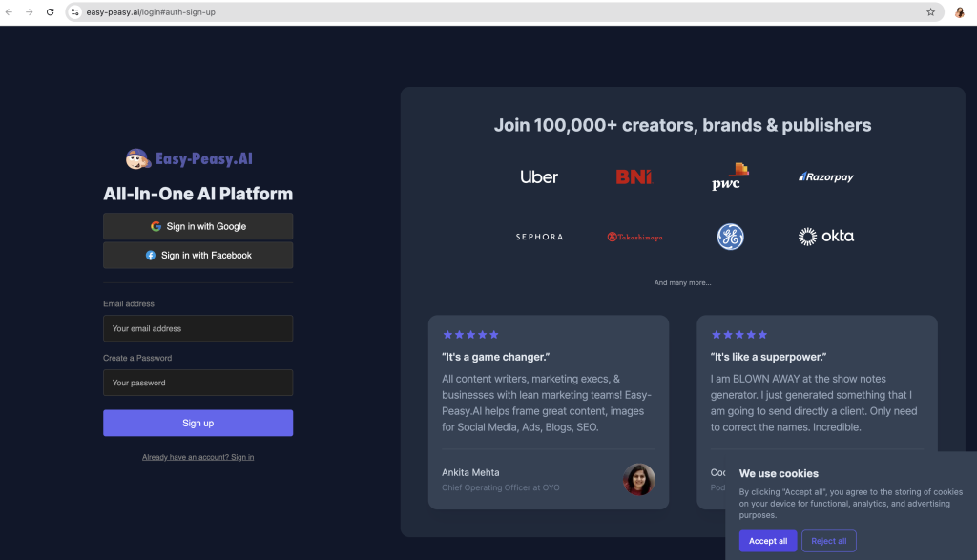This screenshot has height=560, width=977.
Task: Bookmark this page with the star icon
Action: [x=930, y=12]
